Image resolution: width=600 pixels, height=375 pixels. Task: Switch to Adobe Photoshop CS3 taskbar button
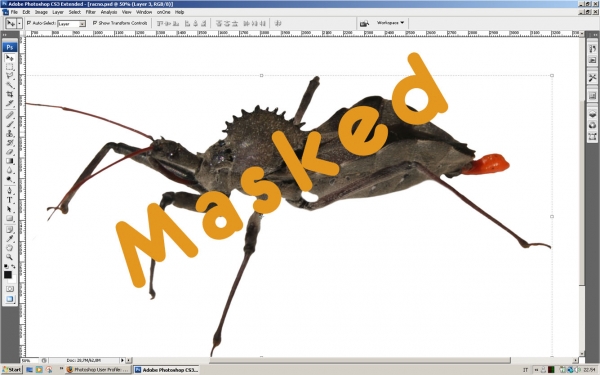166,370
